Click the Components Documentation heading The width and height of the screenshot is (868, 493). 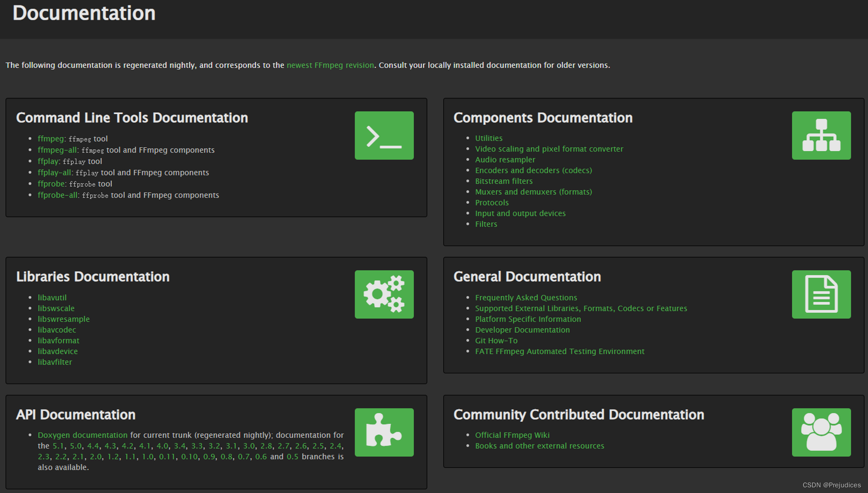543,118
